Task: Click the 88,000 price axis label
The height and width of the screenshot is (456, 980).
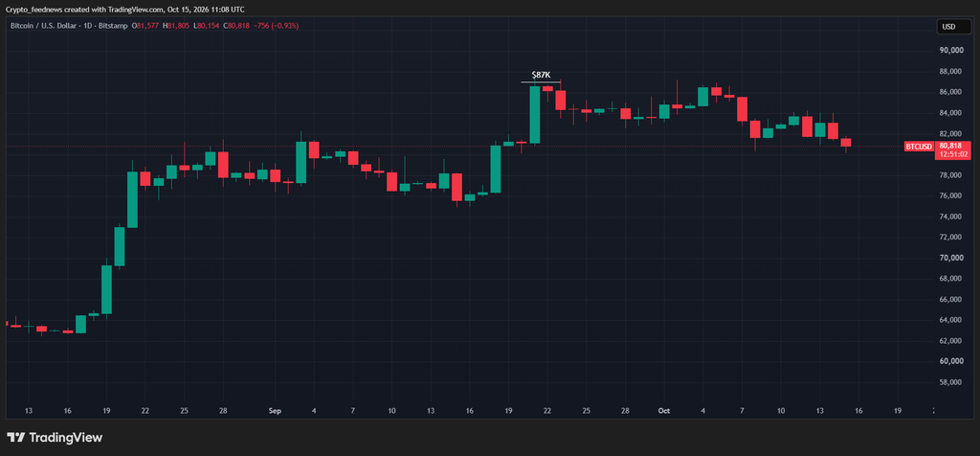Action: click(x=951, y=72)
